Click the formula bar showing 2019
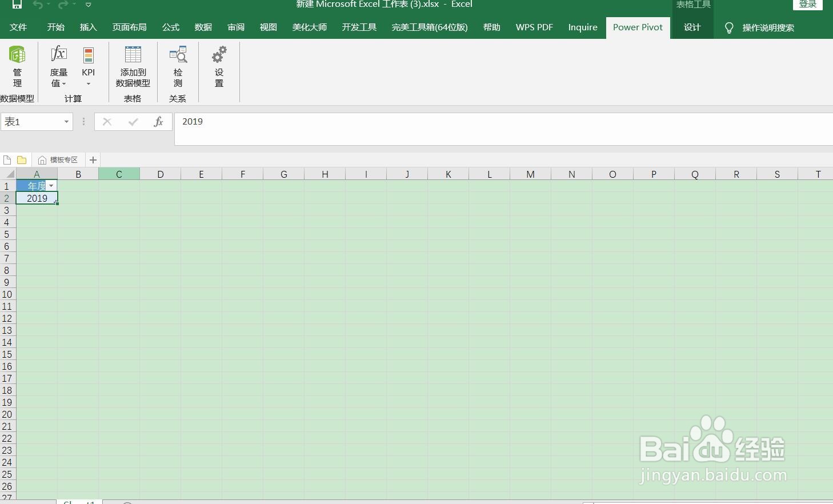 [x=503, y=129]
